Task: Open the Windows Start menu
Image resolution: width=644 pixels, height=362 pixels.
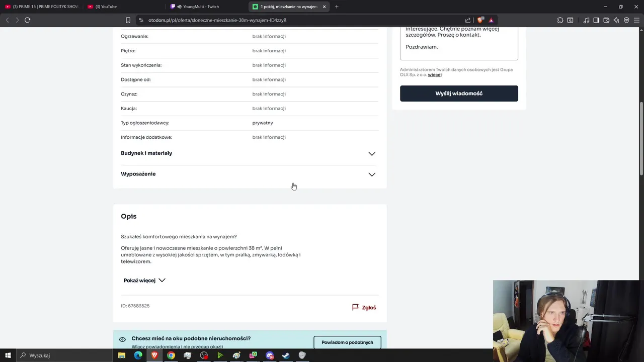Action: [8, 355]
